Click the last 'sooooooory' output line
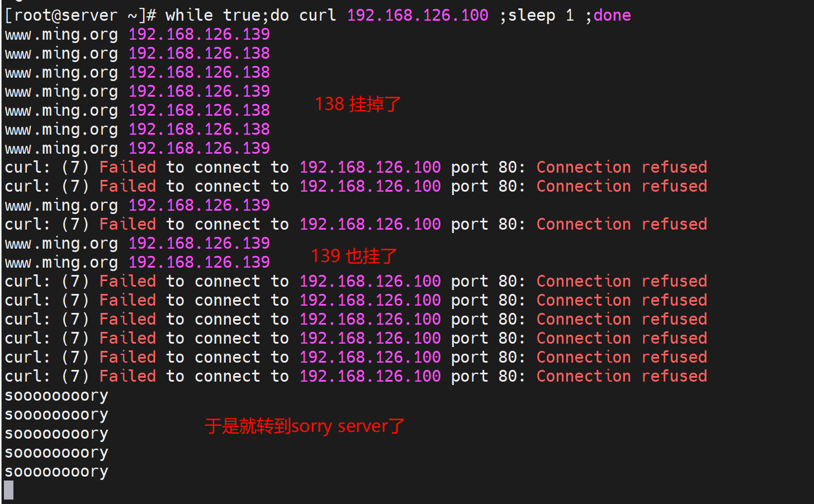The height and width of the screenshot is (504, 814). pos(56,472)
